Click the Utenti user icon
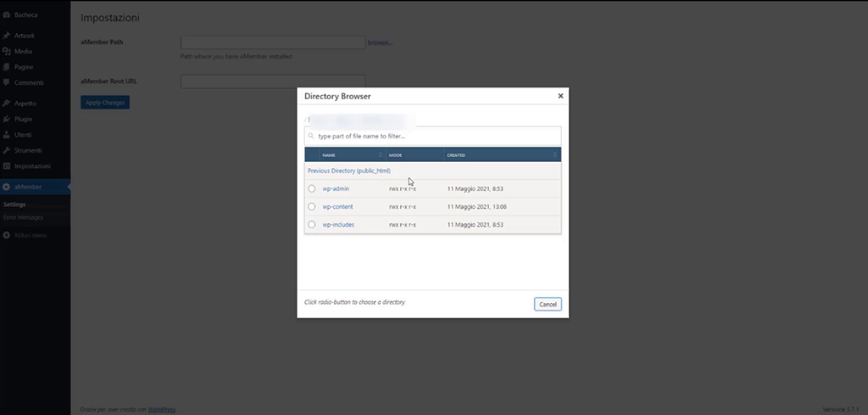The height and width of the screenshot is (415, 868). [x=7, y=135]
